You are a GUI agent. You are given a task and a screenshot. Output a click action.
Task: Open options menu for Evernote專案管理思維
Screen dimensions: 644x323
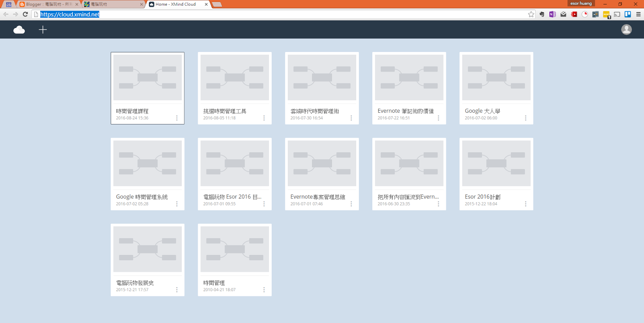coord(351,204)
